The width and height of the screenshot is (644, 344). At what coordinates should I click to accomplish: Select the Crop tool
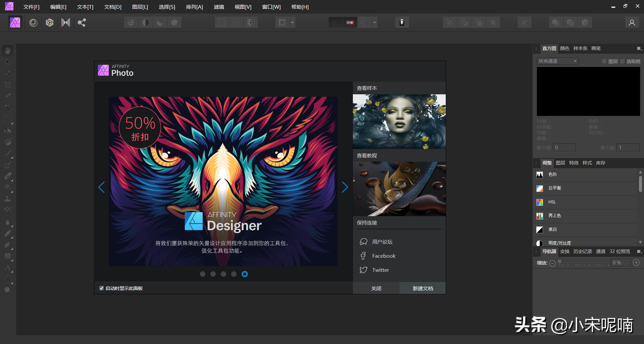point(8,85)
